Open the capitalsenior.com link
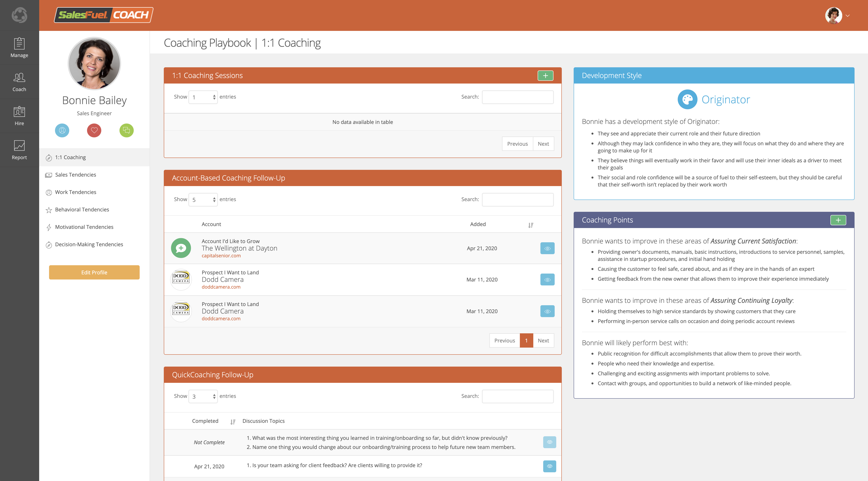The width and height of the screenshot is (868, 481). click(221, 256)
